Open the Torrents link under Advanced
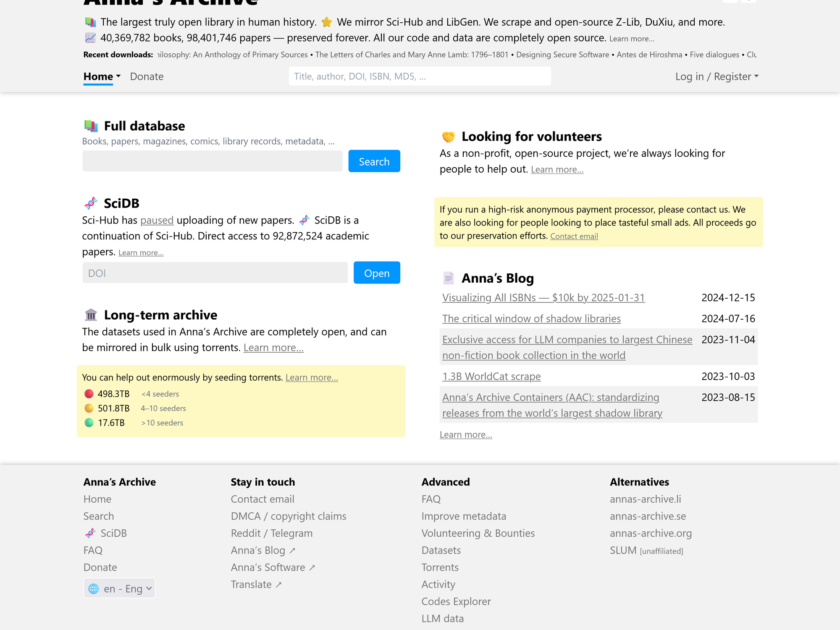The height and width of the screenshot is (630, 840). 440,567
